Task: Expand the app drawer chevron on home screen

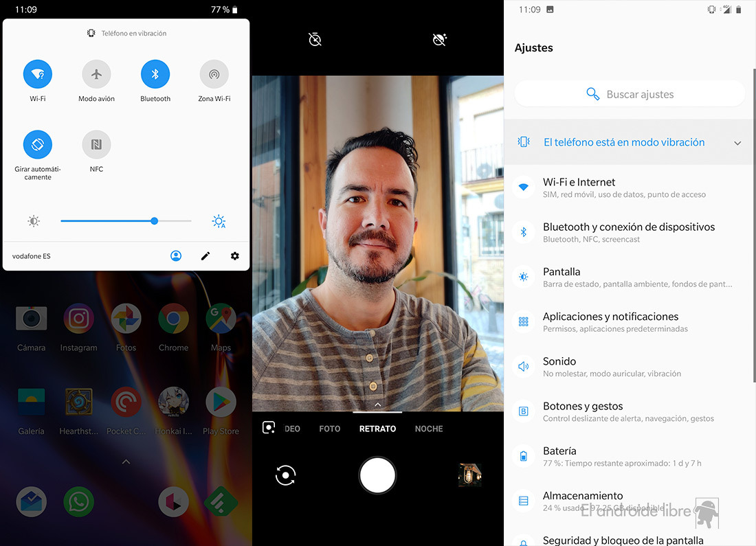Action: tap(126, 462)
